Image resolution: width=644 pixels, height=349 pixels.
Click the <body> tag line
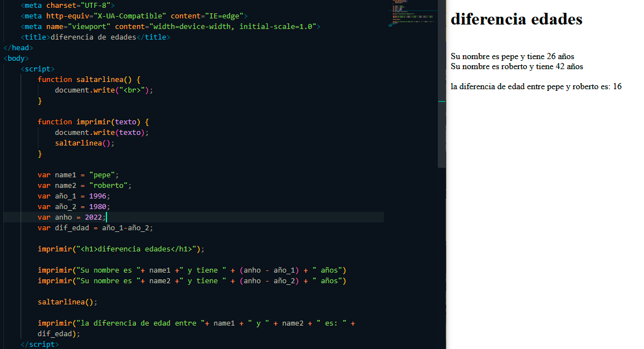point(16,58)
